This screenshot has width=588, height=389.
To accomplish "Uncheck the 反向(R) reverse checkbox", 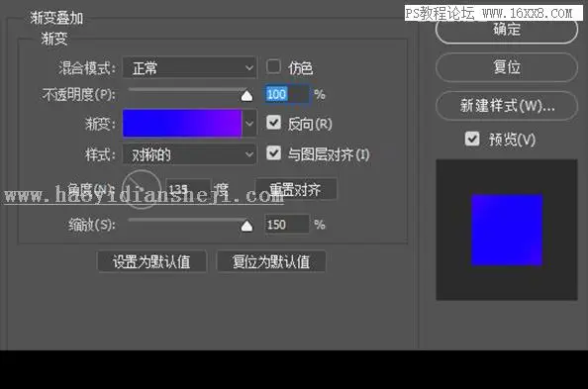I will click(273, 123).
